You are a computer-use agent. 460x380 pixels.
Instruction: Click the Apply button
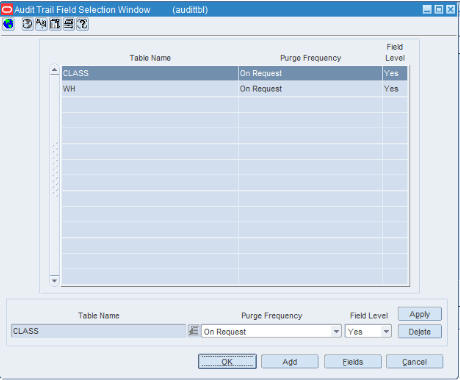420,314
